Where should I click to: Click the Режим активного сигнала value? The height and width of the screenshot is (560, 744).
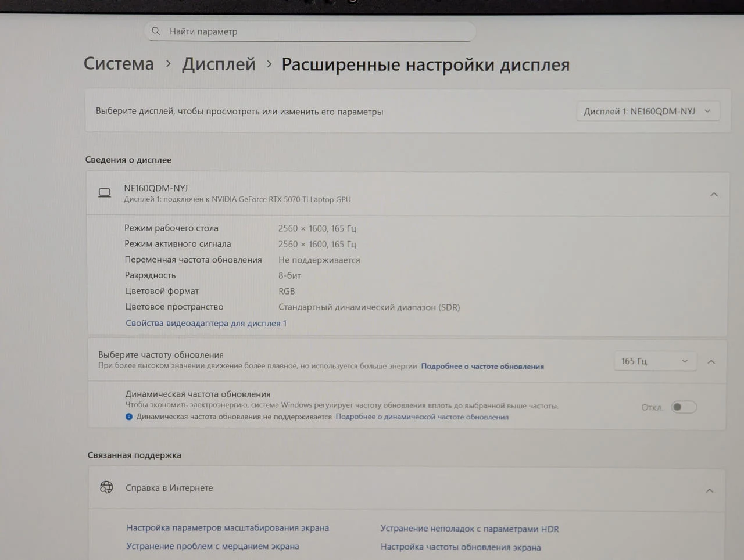click(x=317, y=244)
